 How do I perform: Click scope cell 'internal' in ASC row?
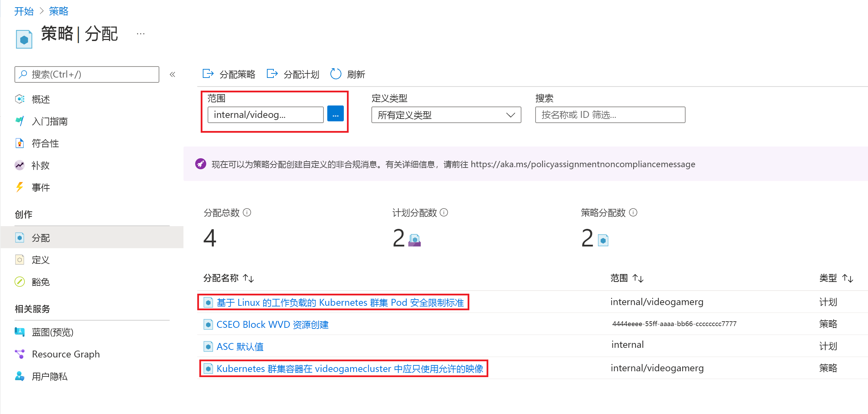tap(627, 344)
